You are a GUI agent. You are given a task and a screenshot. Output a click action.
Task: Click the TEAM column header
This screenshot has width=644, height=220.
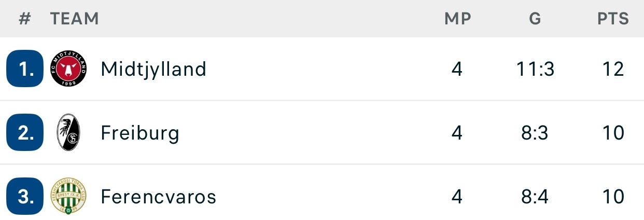pyautogui.click(x=74, y=19)
